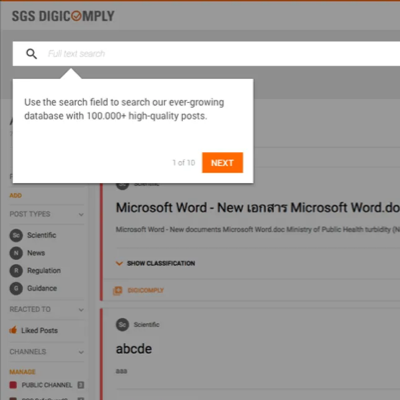The image size is (400, 400).
Task: Click the Scientific label on abcde post
Action: pos(147,325)
